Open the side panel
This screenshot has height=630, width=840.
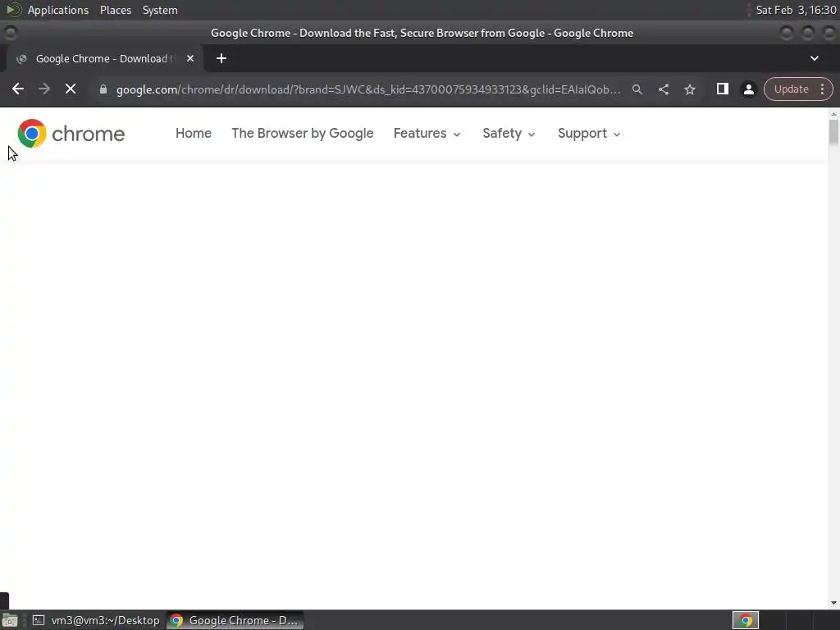tap(722, 89)
